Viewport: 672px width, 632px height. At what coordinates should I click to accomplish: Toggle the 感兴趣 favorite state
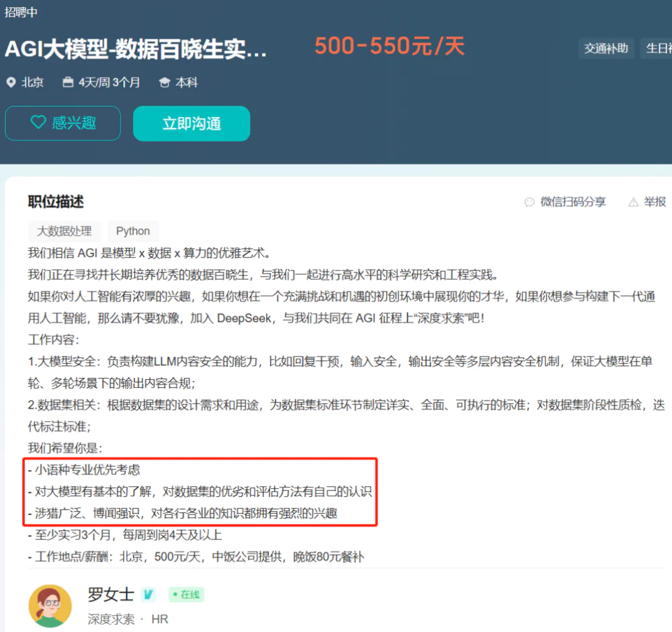click(62, 123)
